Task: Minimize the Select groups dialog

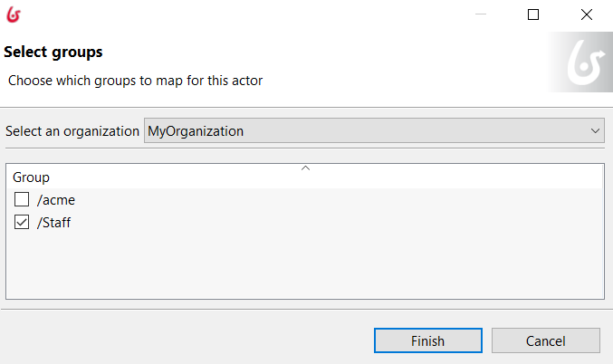Action: pyautogui.click(x=481, y=14)
